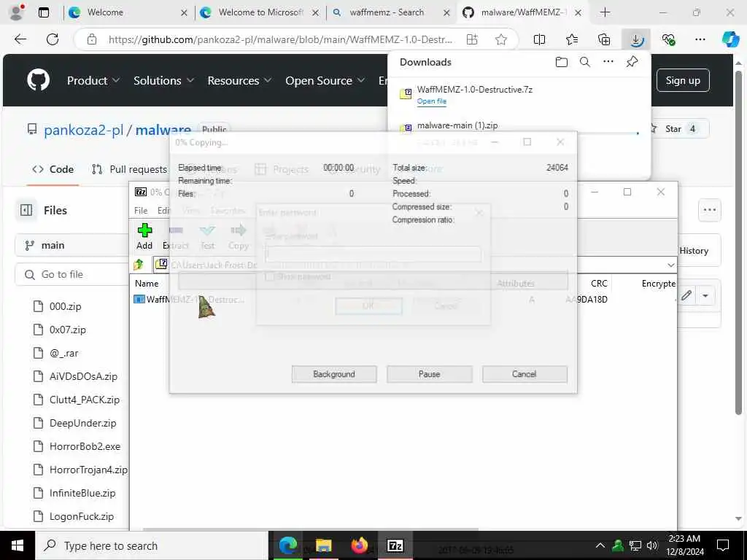Expand the Product menu on GitHub

[x=93, y=80]
